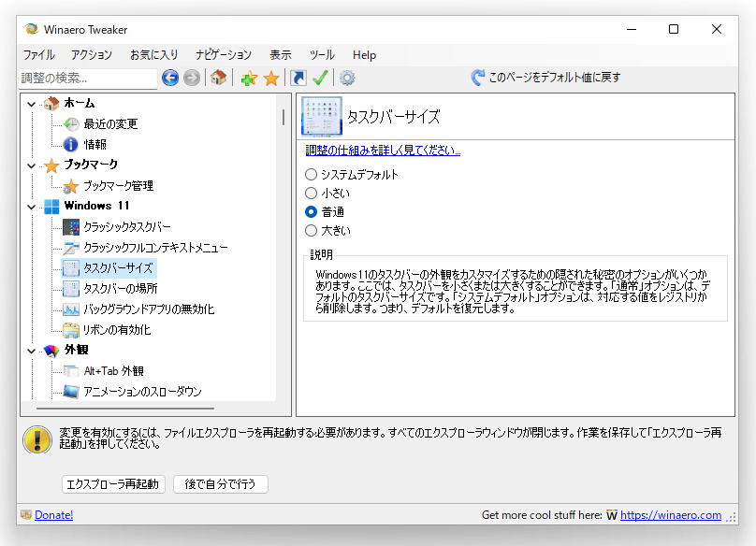Click the large タスクバーサイズ header thumbnail

[x=322, y=116]
